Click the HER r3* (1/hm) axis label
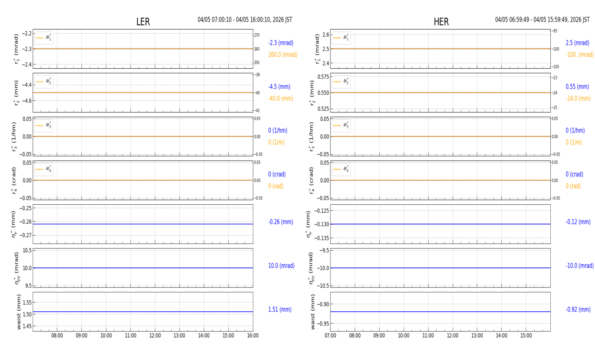 (311, 136)
